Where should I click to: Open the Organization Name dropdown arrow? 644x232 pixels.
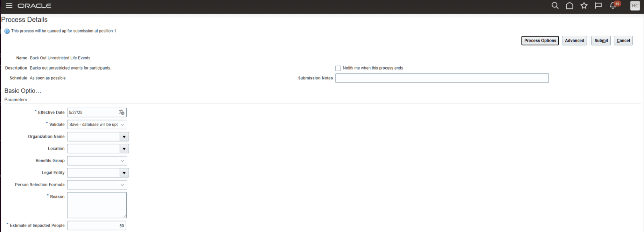(x=124, y=137)
